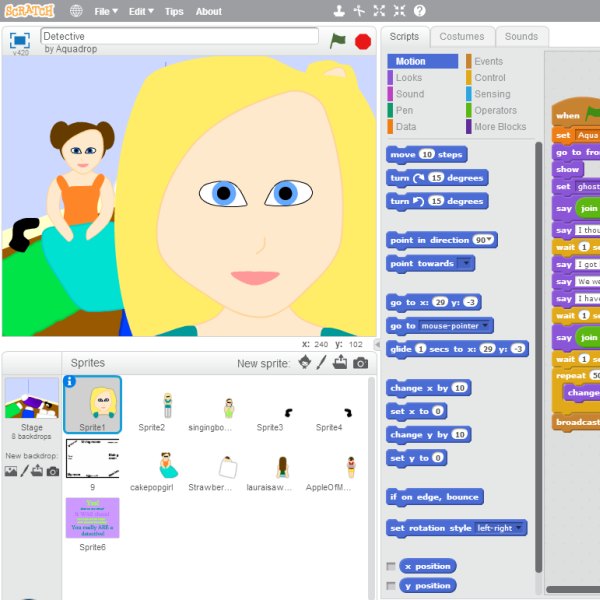
Task: Open Sprite1 info button
Action: click(70, 382)
